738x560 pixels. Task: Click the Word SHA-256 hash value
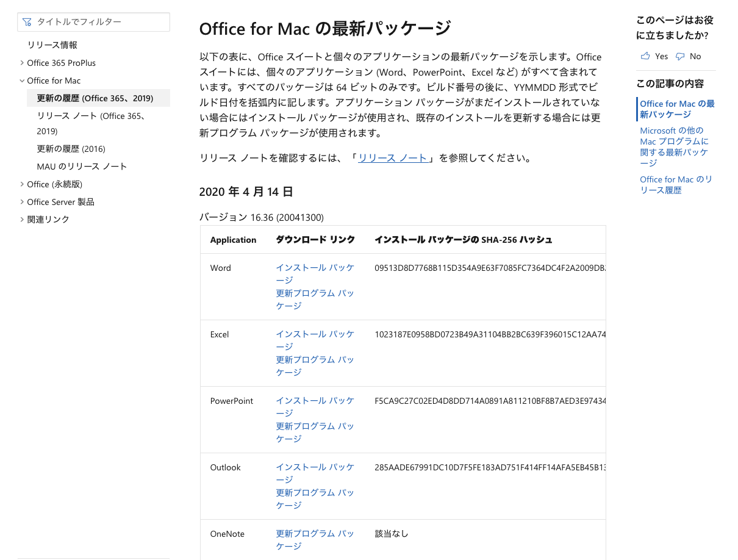[x=490, y=268]
